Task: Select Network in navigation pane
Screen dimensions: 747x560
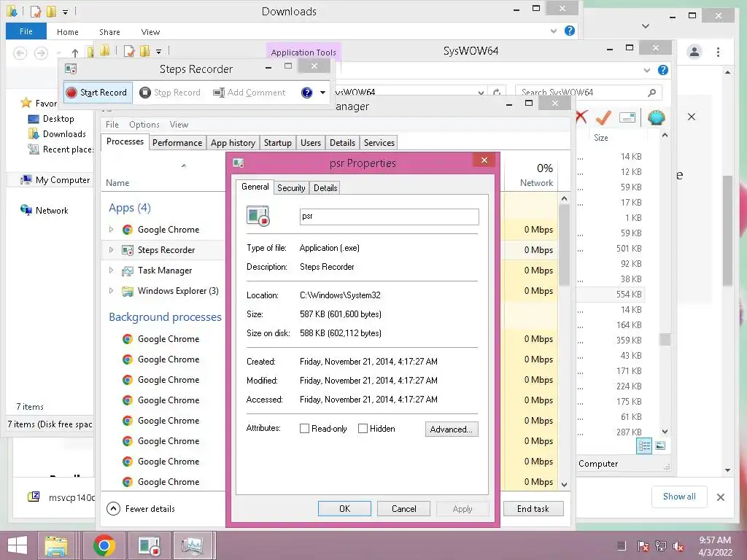Action: point(44,211)
